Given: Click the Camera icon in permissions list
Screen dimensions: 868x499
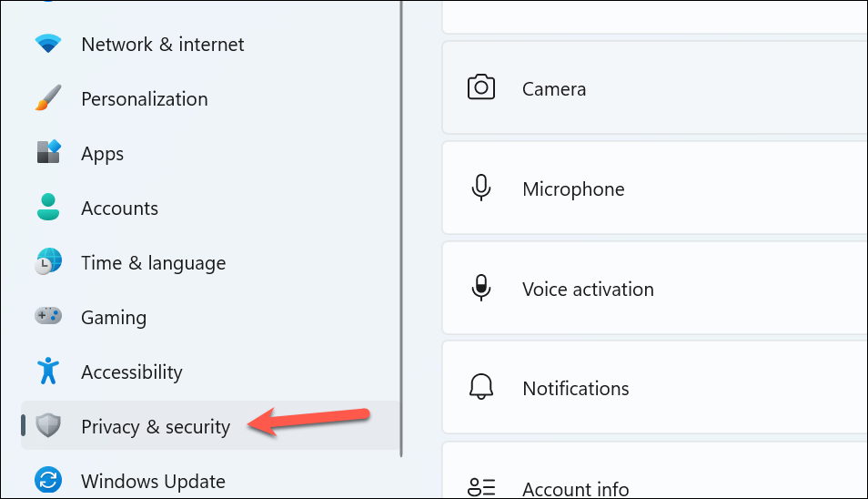Looking at the screenshot, I should coord(481,87).
